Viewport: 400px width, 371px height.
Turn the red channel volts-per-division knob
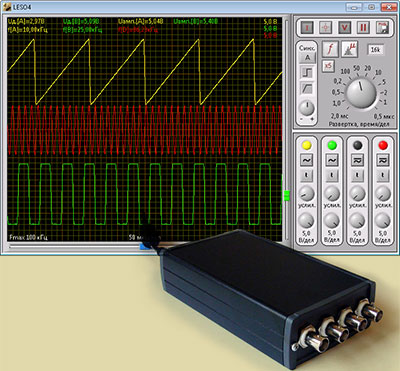coord(383,221)
